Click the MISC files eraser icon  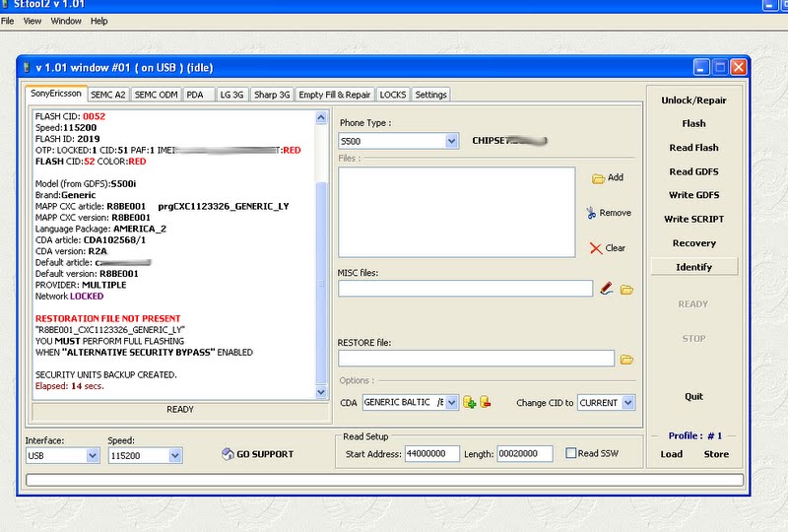(x=607, y=289)
